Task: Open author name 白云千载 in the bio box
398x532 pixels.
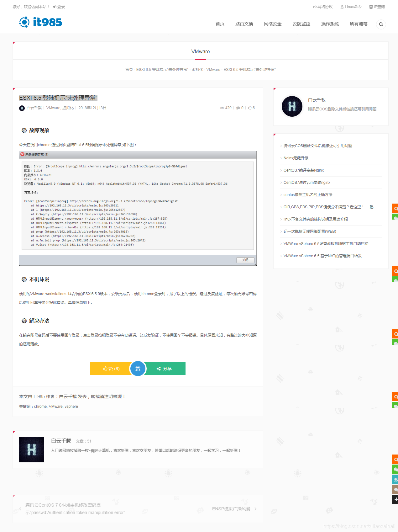Action: [x=61, y=441]
